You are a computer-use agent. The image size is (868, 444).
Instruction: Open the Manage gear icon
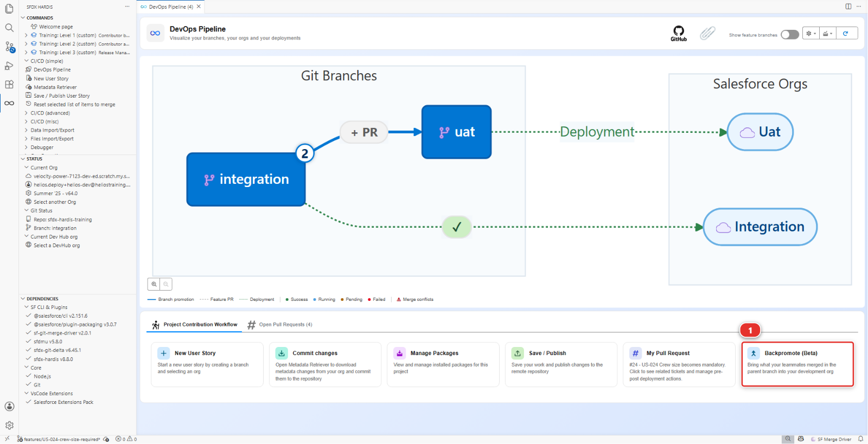point(9,426)
